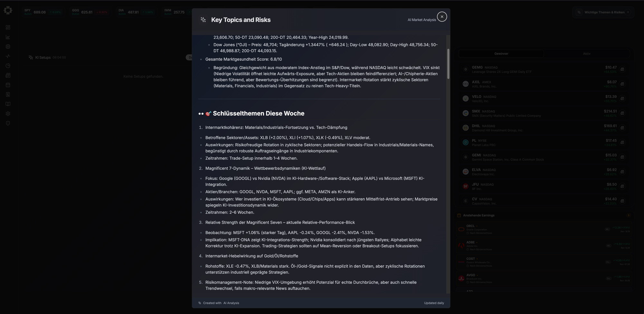The height and width of the screenshot is (314, 644).
Task: Click the SPY ticker card
Action: pos(43,12)
